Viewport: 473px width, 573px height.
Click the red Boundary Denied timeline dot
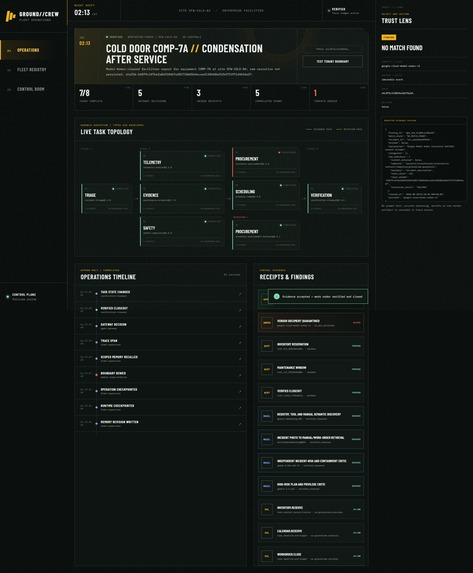point(97,375)
